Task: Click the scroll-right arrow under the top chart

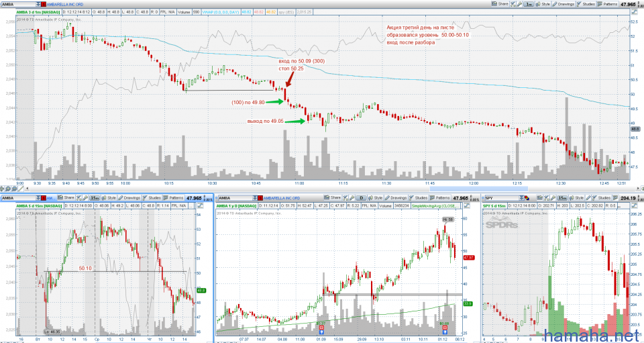Action: (x=638, y=188)
